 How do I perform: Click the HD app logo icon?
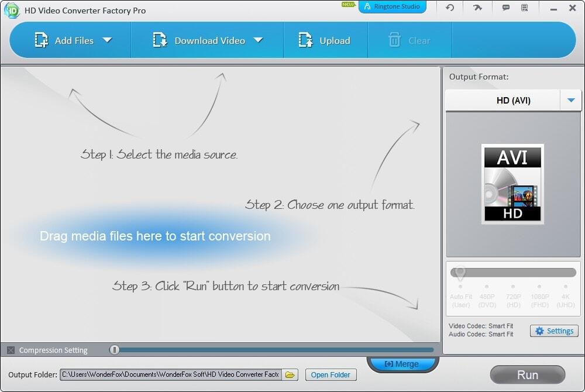tap(12, 10)
